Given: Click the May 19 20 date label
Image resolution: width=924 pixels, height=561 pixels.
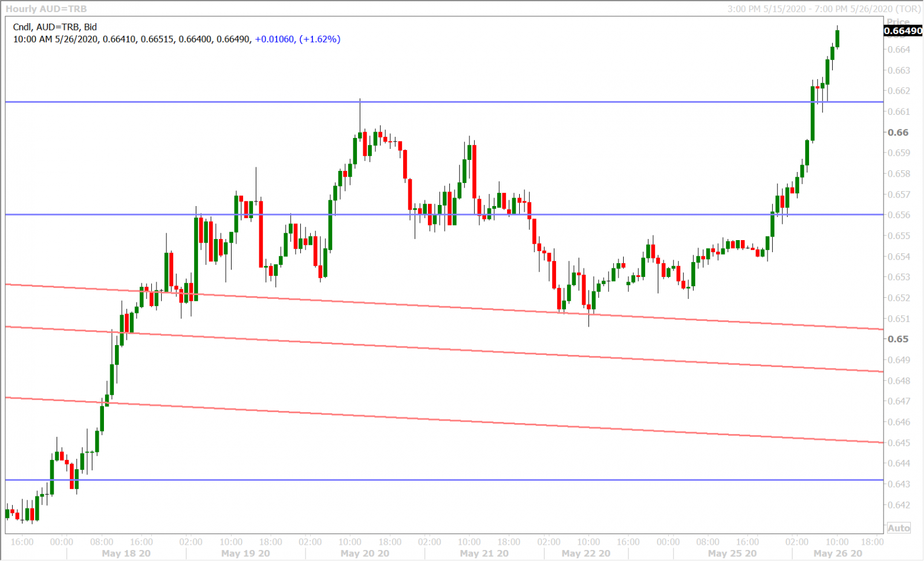Looking at the screenshot, I should point(245,553).
